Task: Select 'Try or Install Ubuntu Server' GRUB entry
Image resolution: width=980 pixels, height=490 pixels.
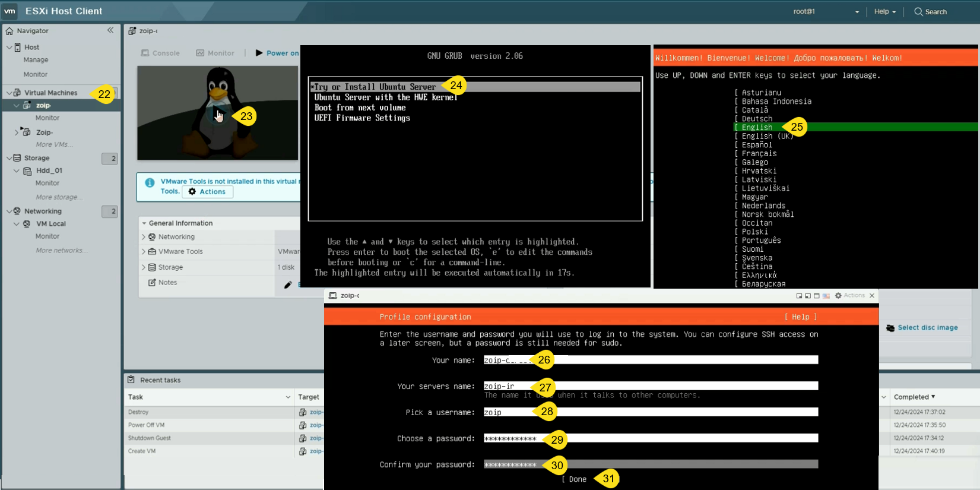Action: (x=475, y=87)
